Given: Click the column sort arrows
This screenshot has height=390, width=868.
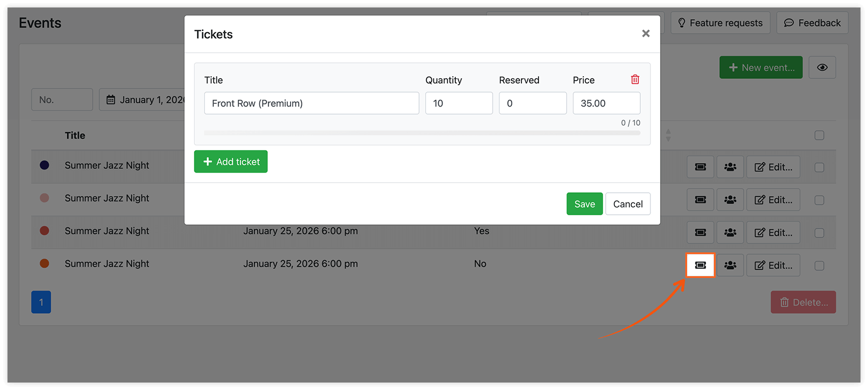Looking at the screenshot, I should (x=668, y=135).
